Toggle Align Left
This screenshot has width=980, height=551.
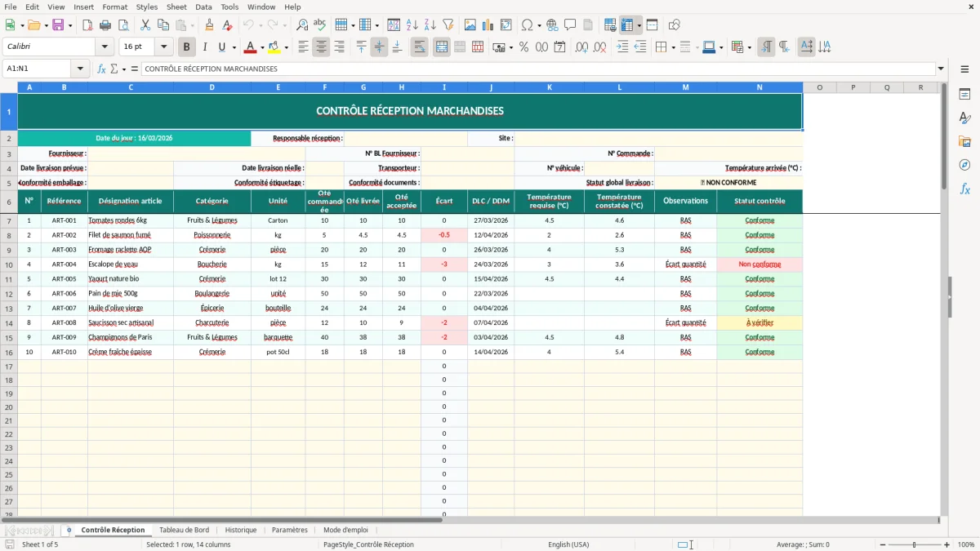[304, 47]
